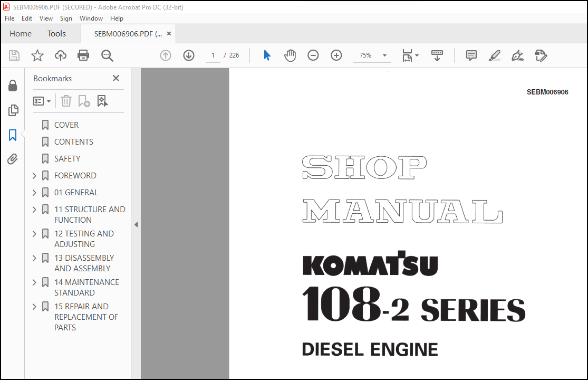The image size is (588, 380).
Task: Zoom in with plus icon
Action: point(336,55)
